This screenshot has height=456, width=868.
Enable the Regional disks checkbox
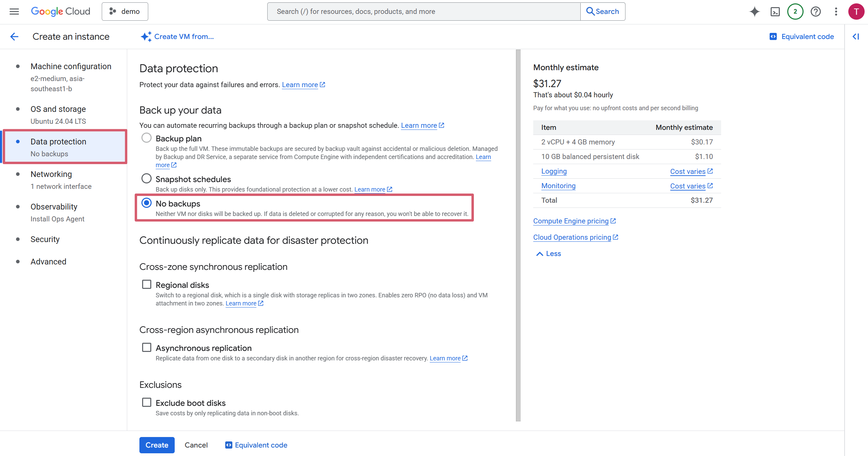coord(147,284)
